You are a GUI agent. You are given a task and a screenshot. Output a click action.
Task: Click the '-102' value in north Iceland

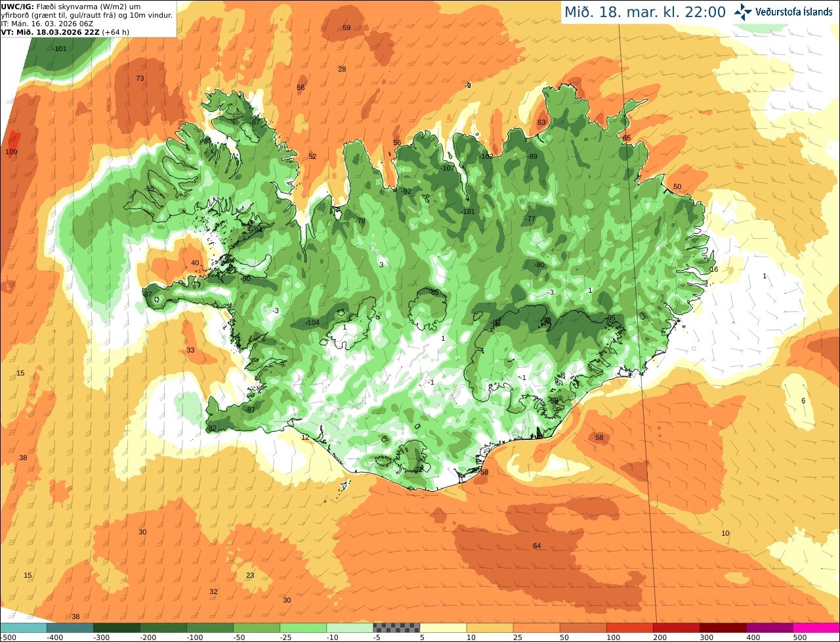486,157
